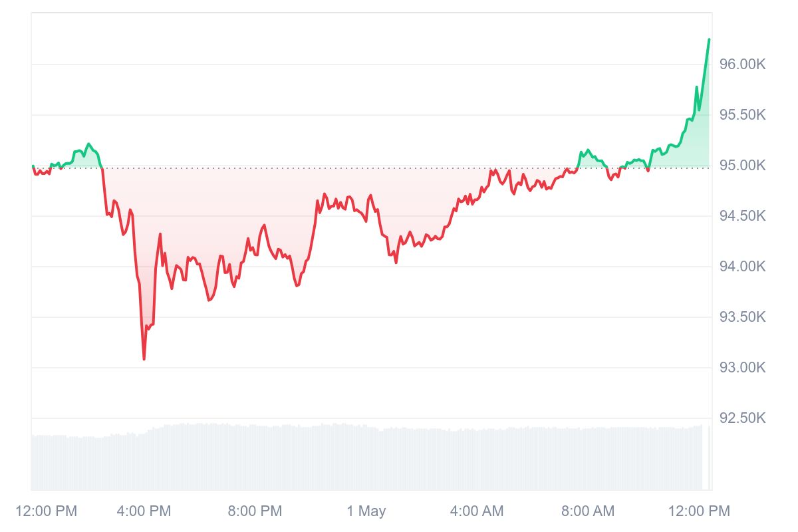
Task: Click the 93.50K price axis label
Action: pos(743,317)
